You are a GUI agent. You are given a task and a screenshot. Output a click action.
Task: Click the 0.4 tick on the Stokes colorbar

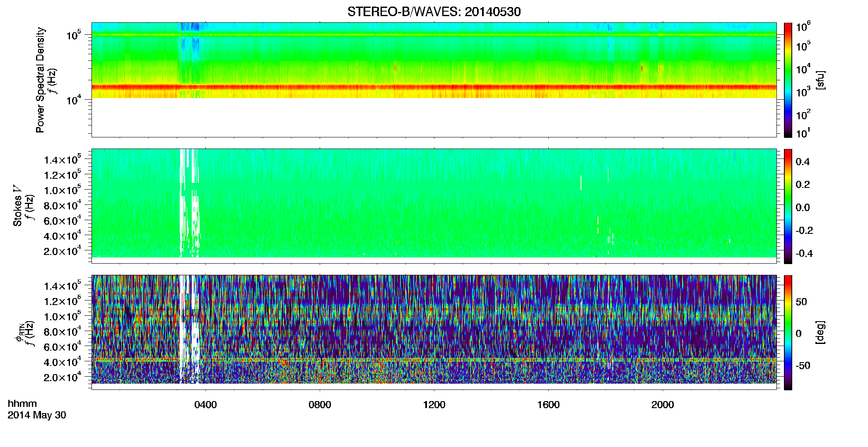(x=803, y=162)
